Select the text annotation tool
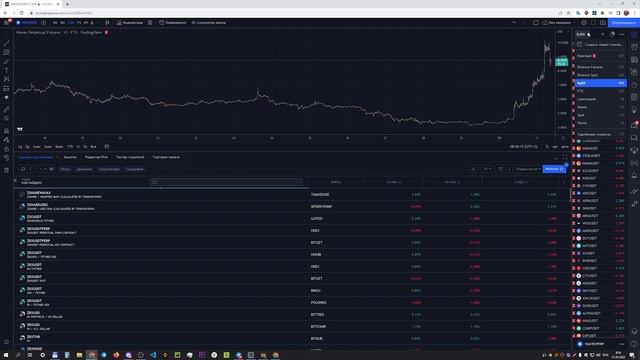 coord(6,70)
